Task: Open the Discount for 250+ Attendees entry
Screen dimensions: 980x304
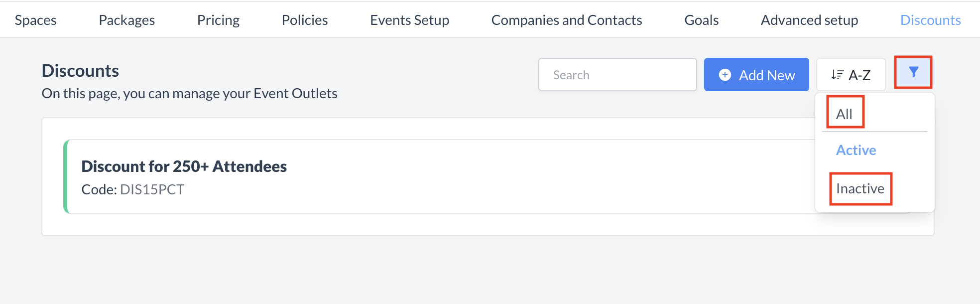Action: (x=184, y=166)
